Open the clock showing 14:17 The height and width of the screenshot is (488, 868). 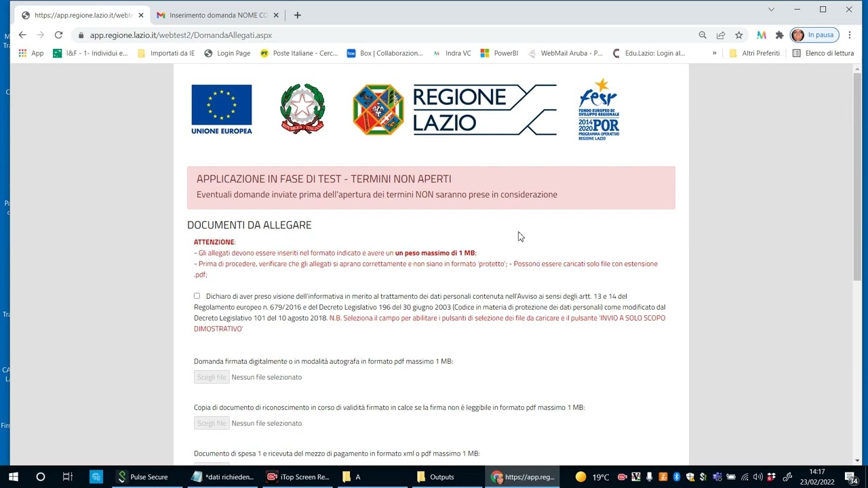click(x=816, y=477)
